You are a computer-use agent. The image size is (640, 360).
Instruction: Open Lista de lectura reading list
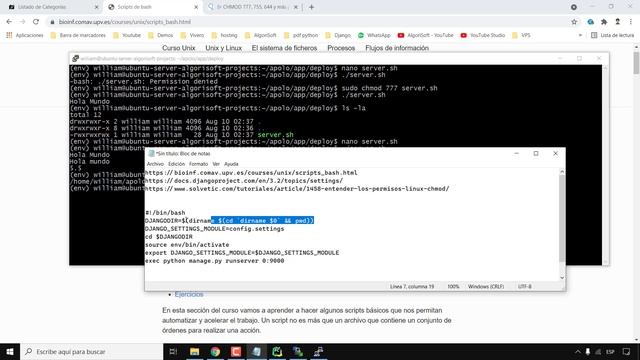coord(613,35)
